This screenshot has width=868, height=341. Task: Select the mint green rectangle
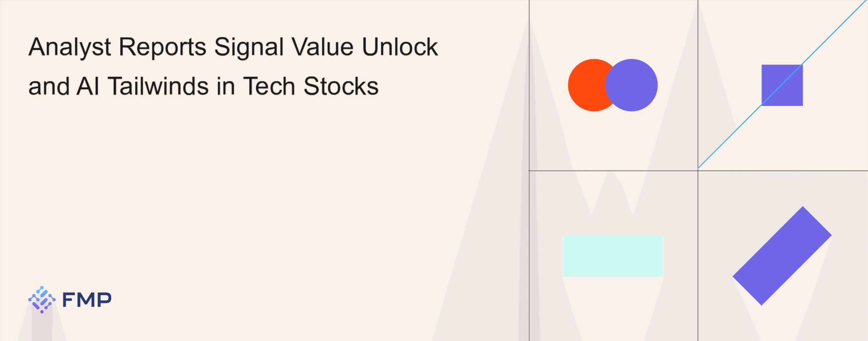613,255
